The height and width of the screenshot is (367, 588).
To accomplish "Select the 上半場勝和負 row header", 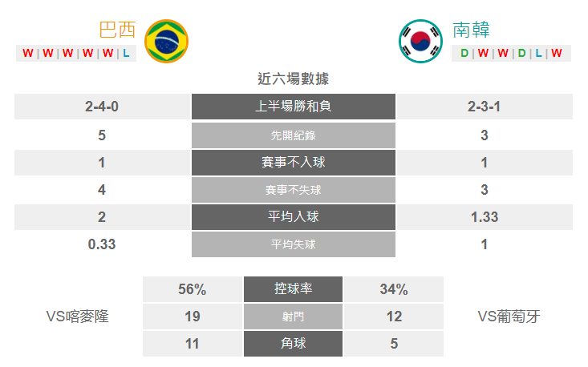I will click(294, 107).
